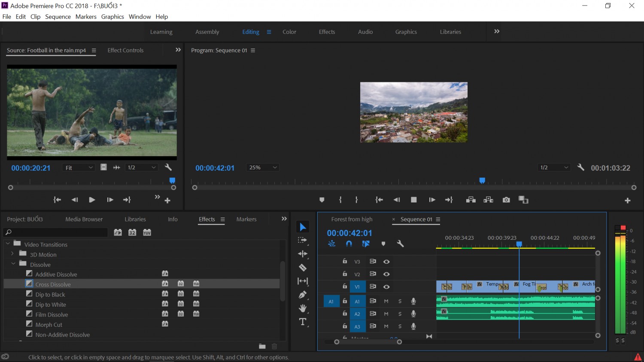Select the Hand tool
The image size is (644, 362).
(x=303, y=308)
